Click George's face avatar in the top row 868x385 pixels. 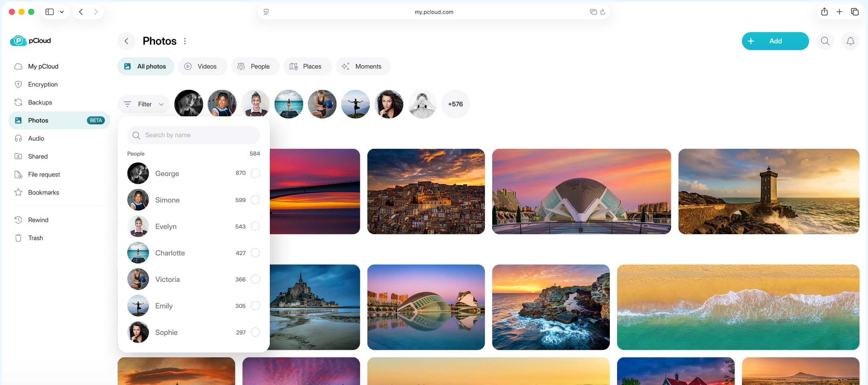click(x=189, y=104)
